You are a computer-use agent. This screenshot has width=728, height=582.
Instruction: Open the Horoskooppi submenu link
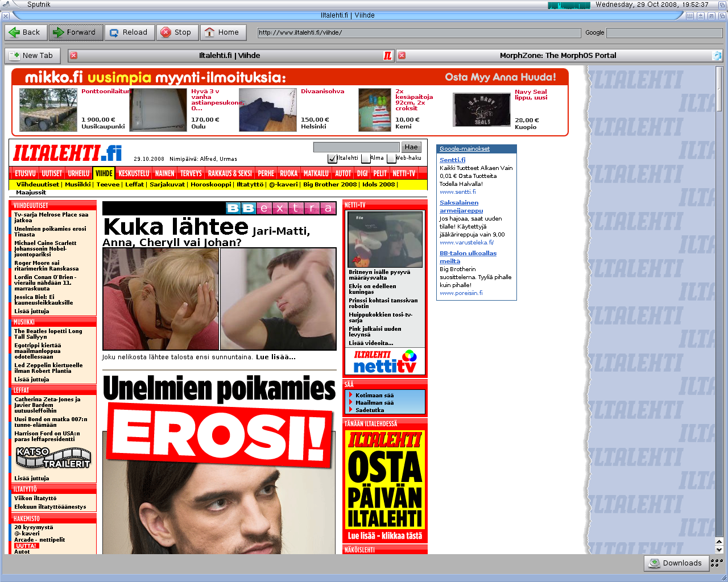210,184
